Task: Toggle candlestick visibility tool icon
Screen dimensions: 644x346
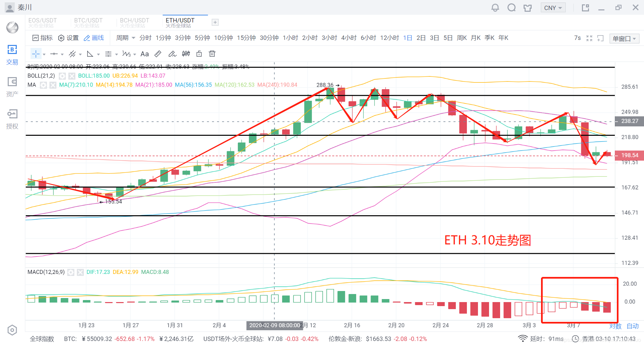Action: point(186,54)
